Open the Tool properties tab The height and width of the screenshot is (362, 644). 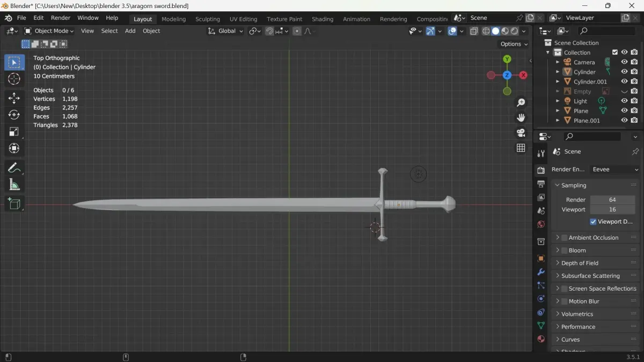click(x=541, y=153)
